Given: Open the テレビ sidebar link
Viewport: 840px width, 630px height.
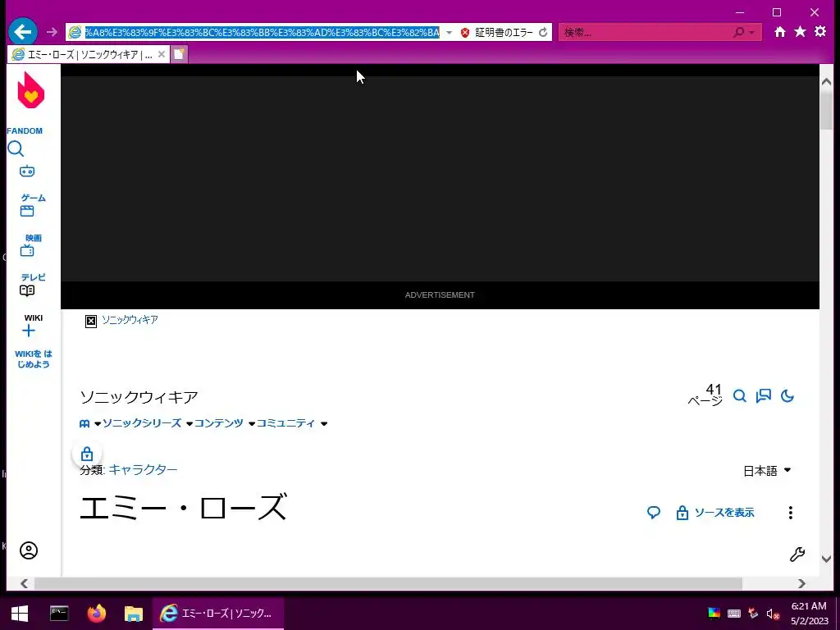Looking at the screenshot, I should 33,277.
